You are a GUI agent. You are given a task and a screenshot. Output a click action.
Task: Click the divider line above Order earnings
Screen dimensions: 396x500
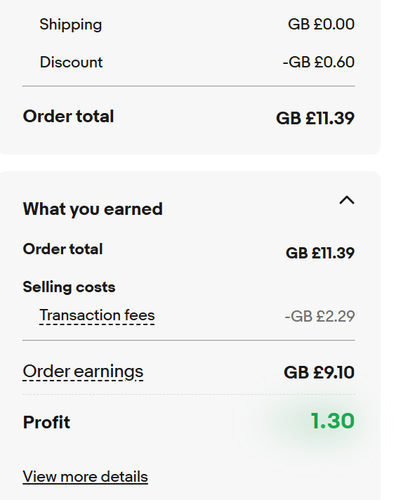click(x=189, y=341)
